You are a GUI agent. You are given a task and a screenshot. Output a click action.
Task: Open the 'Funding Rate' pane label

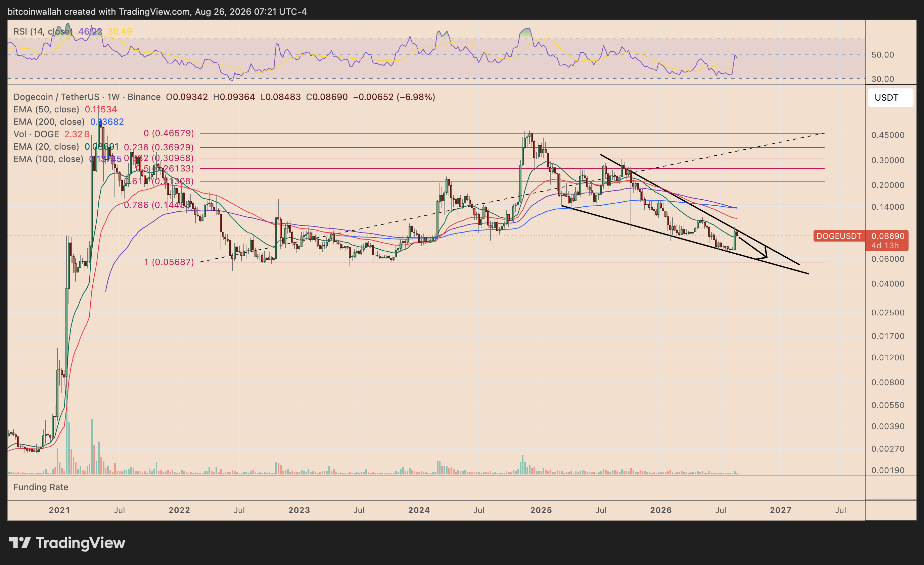41,487
